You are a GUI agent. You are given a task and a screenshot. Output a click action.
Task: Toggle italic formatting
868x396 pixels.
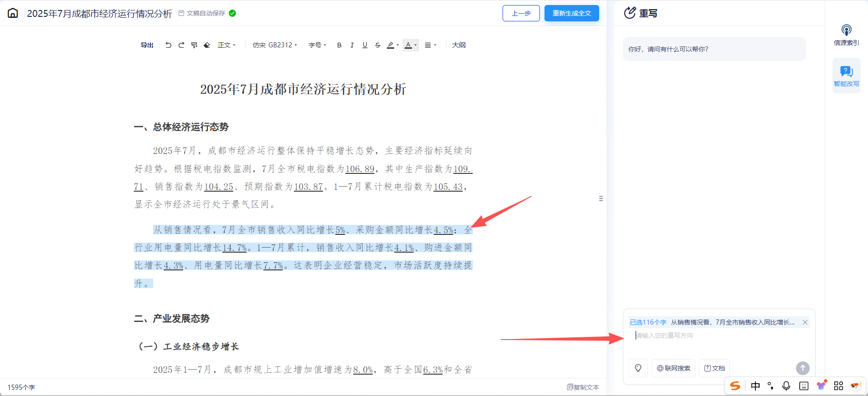click(x=352, y=45)
